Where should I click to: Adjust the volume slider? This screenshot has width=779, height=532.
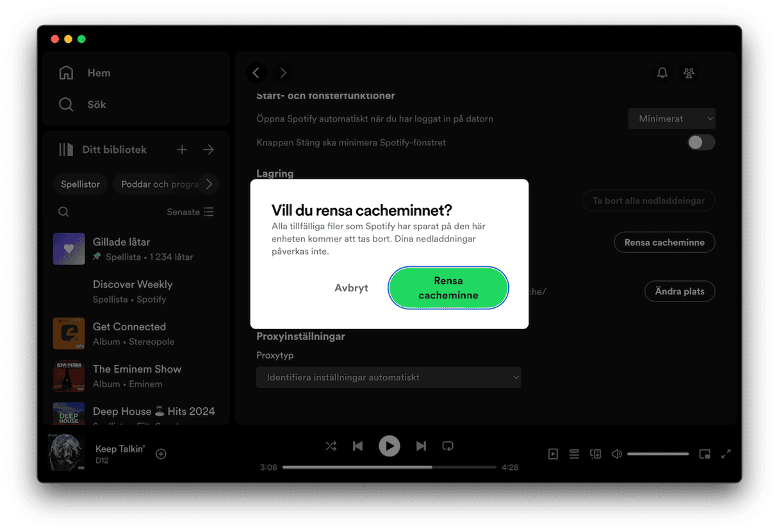(658, 454)
